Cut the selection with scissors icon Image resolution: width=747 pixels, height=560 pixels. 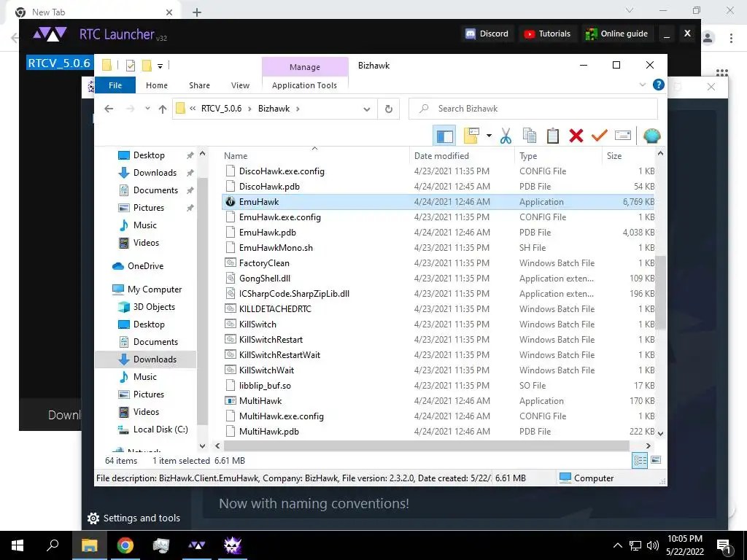[x=506, y=136]
